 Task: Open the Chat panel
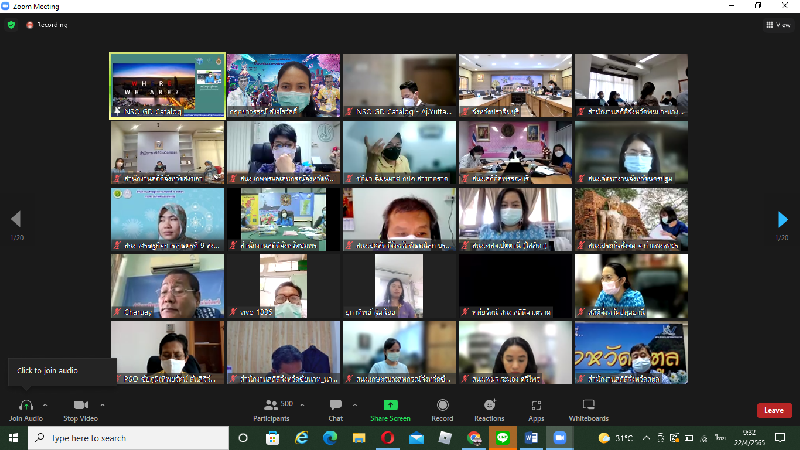pos(336,405)
